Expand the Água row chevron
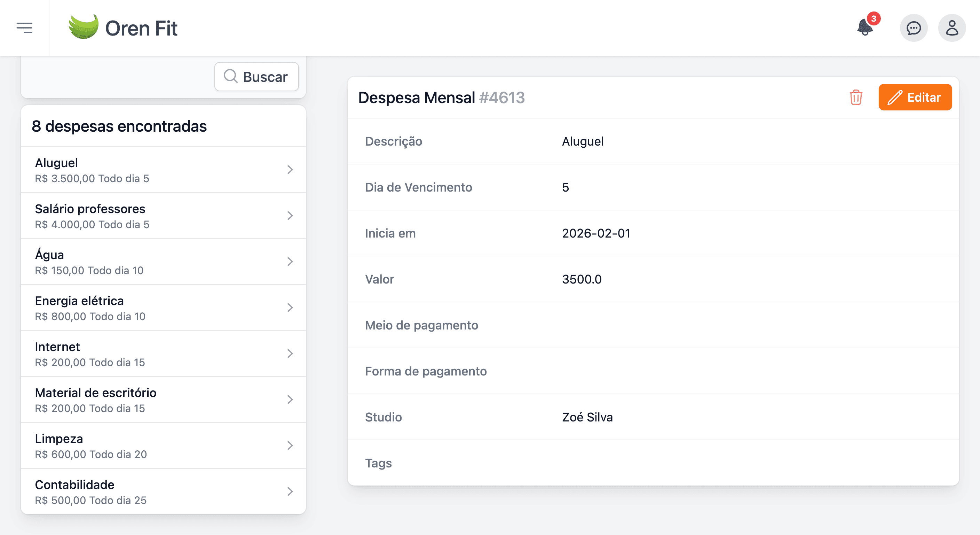The height and width of the screenshot is (535, 980). 290,262
